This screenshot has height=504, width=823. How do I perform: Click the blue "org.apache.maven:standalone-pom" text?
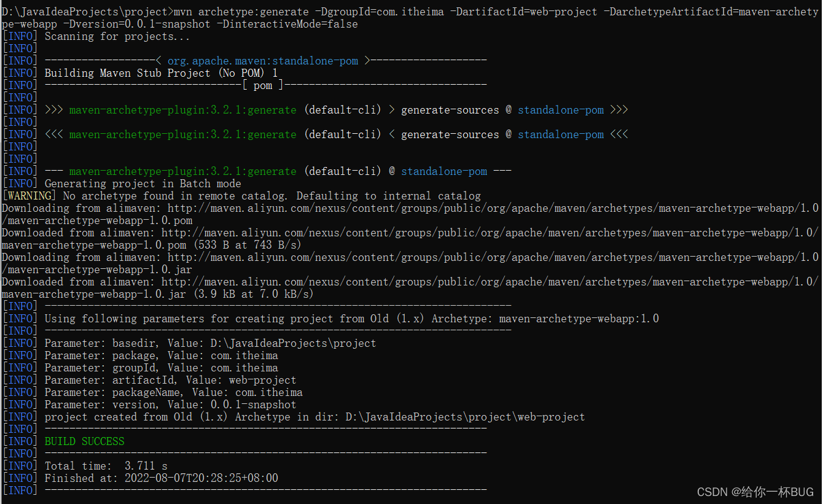tap(263, 61)
